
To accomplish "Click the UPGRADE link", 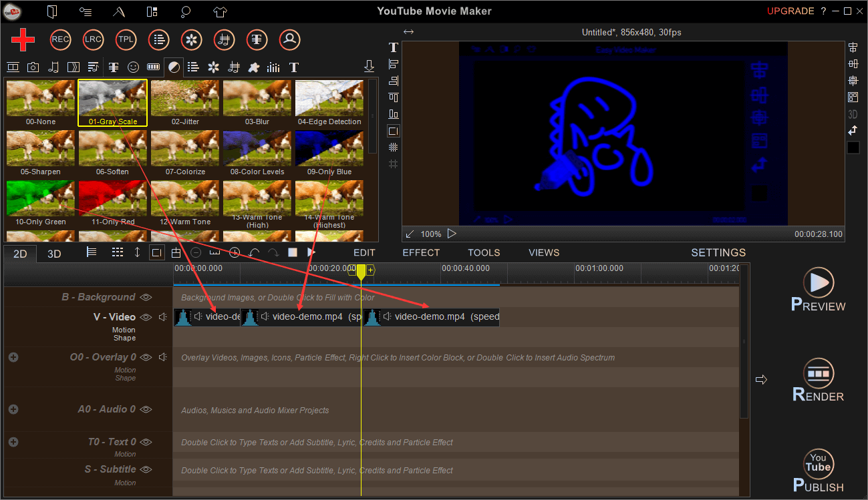I will click(x=790, y=11).
